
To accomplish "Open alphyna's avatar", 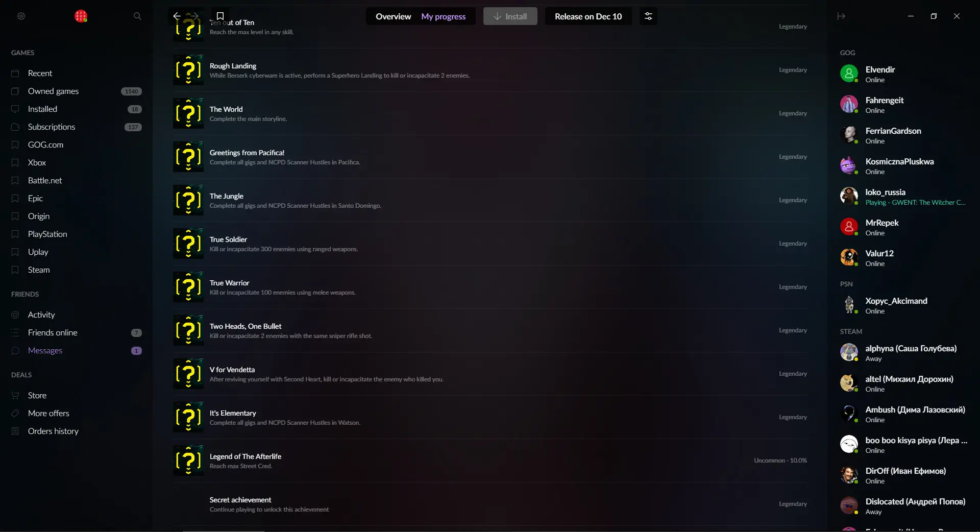I will click(849, 352).
